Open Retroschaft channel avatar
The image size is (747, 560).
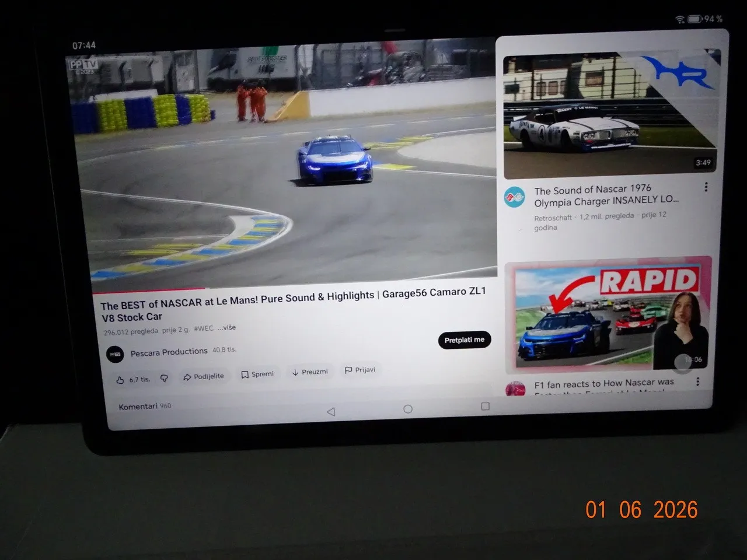[514, 197]
